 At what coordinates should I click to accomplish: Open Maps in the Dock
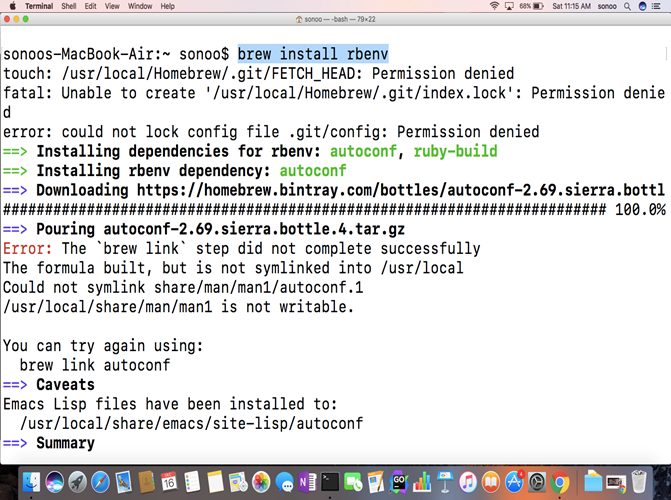pyautogui.click(x=238, y=482)
